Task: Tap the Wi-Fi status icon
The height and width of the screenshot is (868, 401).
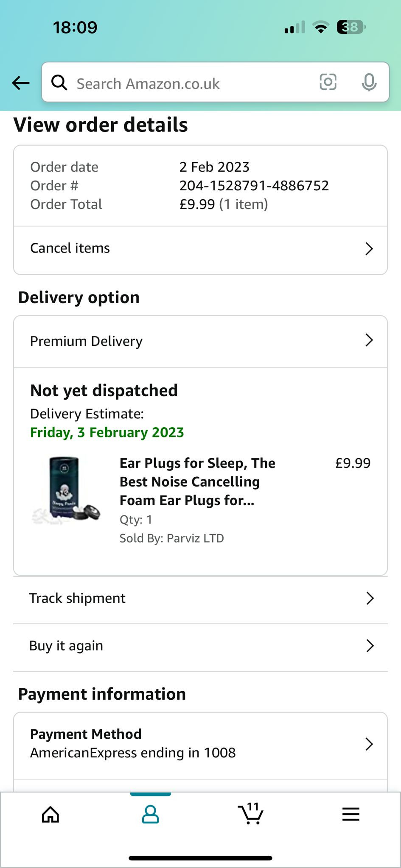Action: point(321,28)
